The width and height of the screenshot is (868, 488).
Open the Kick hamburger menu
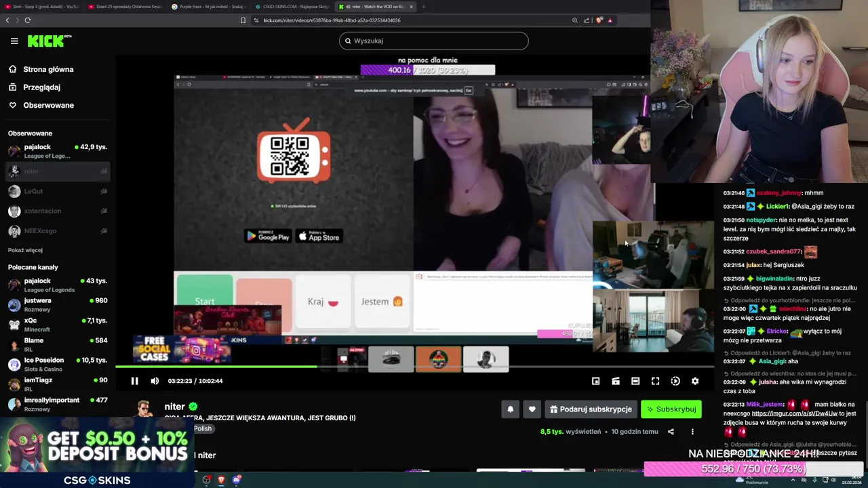[14, 41]
